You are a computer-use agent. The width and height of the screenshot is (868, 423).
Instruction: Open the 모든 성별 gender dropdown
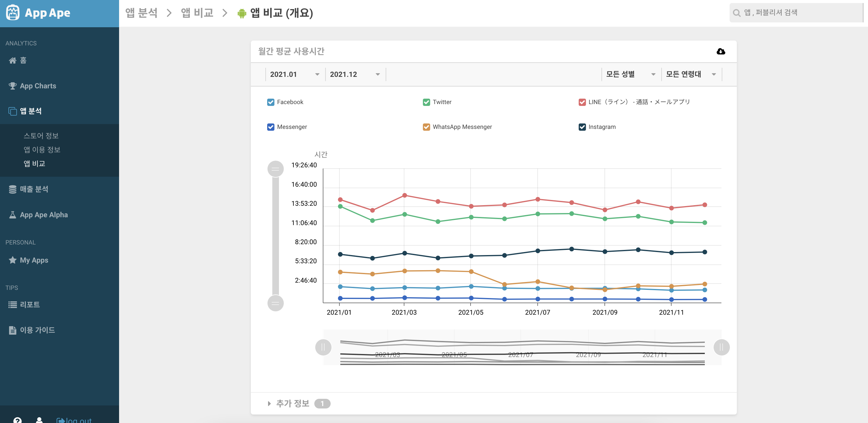[x=631, y=74]
